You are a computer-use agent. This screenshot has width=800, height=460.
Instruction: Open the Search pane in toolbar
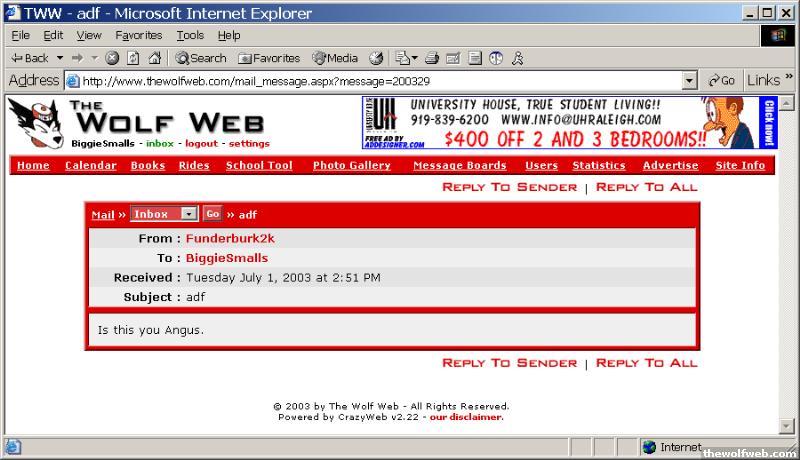click(200, 58)
